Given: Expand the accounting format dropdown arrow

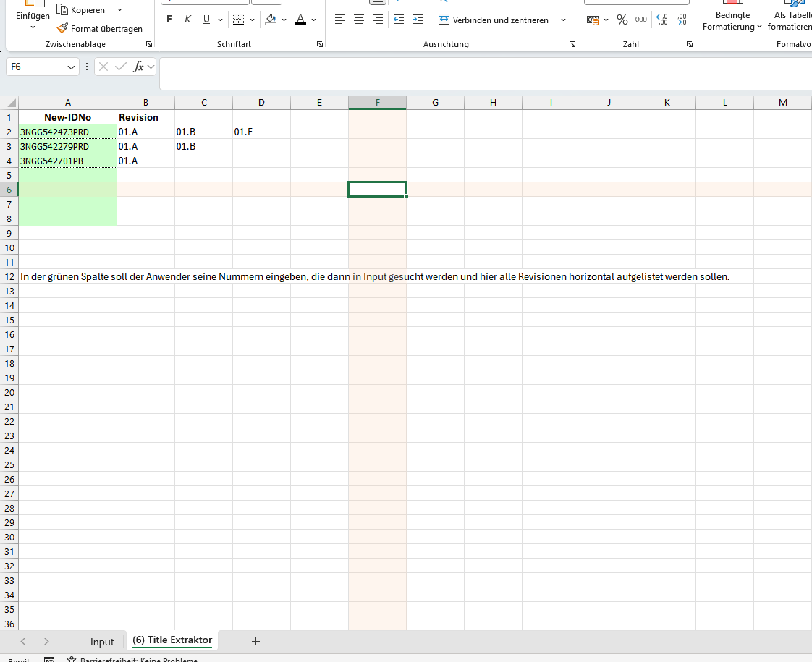Looking at the screenshot, I should (606, 20).
